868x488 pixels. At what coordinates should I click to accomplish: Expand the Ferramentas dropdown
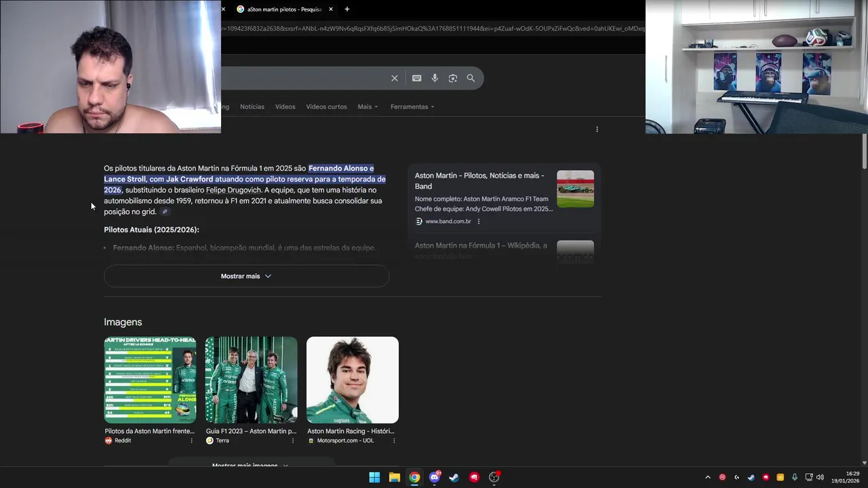412,106
